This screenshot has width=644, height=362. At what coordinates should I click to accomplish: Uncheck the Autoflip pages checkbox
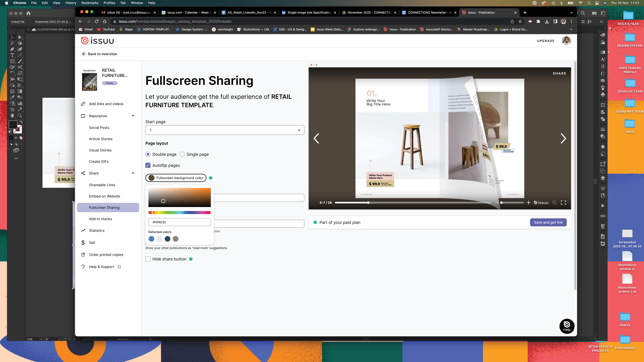pyautogui.click(x=148, y=165)
